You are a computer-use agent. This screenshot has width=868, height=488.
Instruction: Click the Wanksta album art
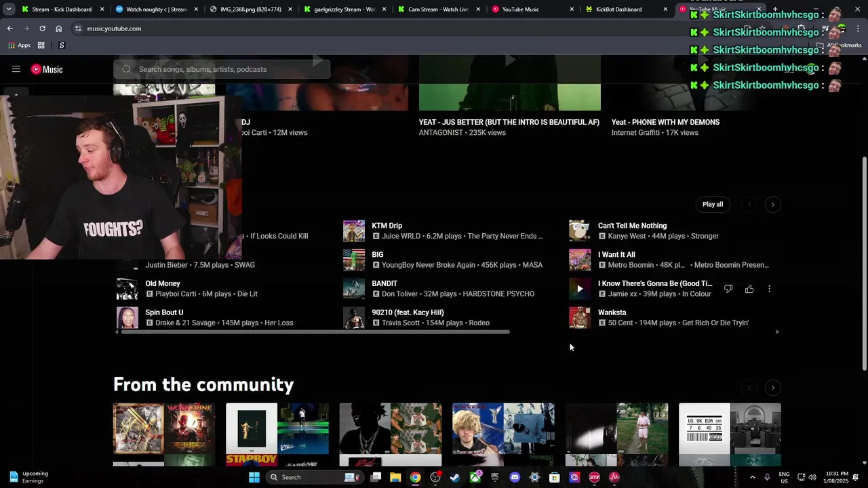[x=580, y=318]
